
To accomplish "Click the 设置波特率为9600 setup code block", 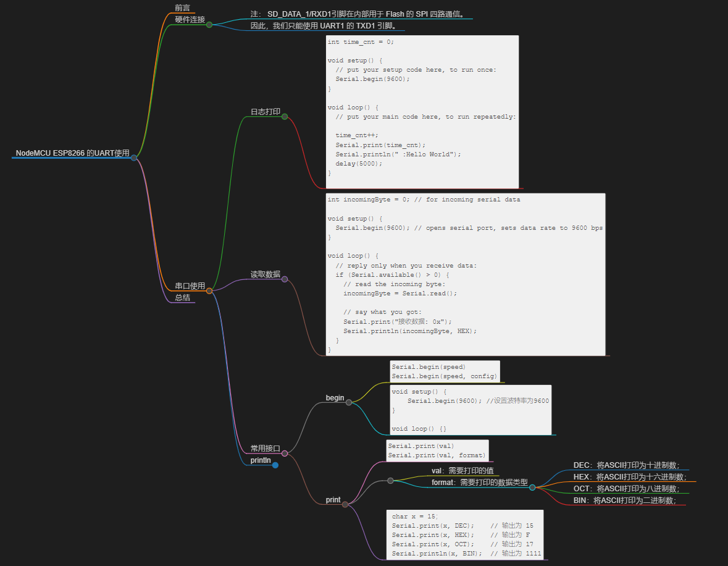I will coord(471,410).
